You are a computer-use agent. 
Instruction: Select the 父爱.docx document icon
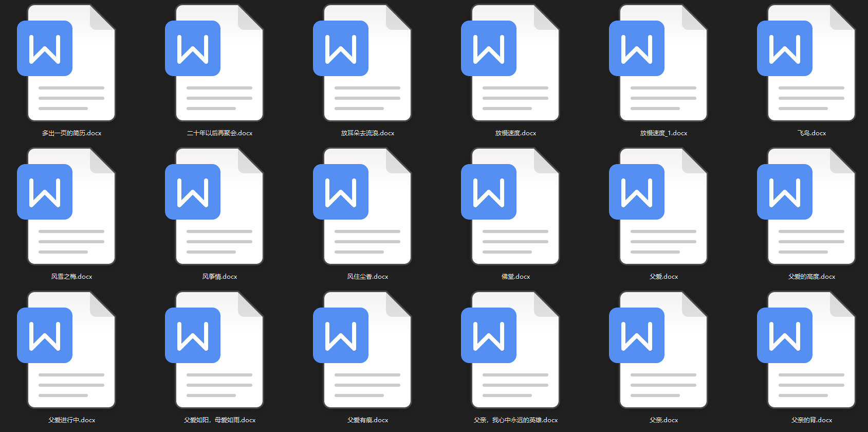click(x=658, y=206)
